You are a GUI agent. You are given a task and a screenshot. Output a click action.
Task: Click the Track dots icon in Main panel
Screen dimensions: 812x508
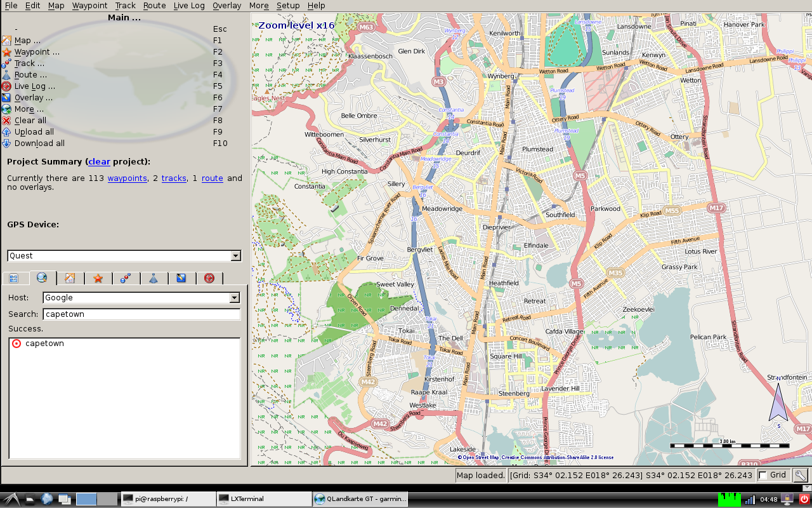click(x=6, y=63)
